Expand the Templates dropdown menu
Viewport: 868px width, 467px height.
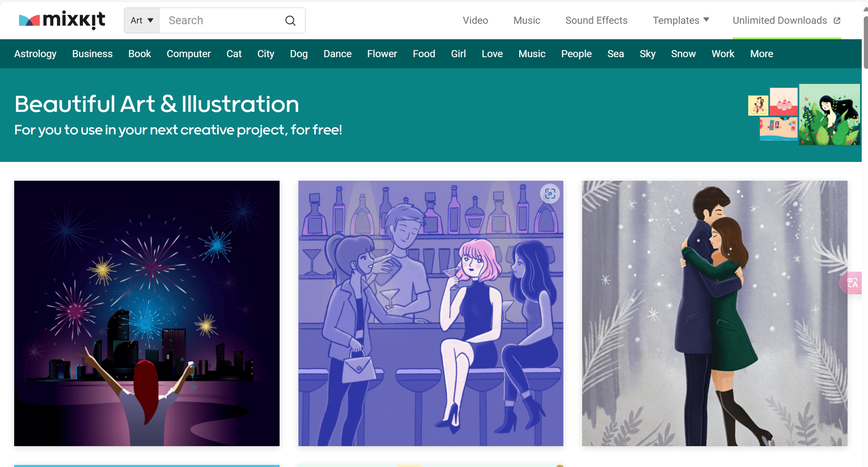click(x=681, y=20)
